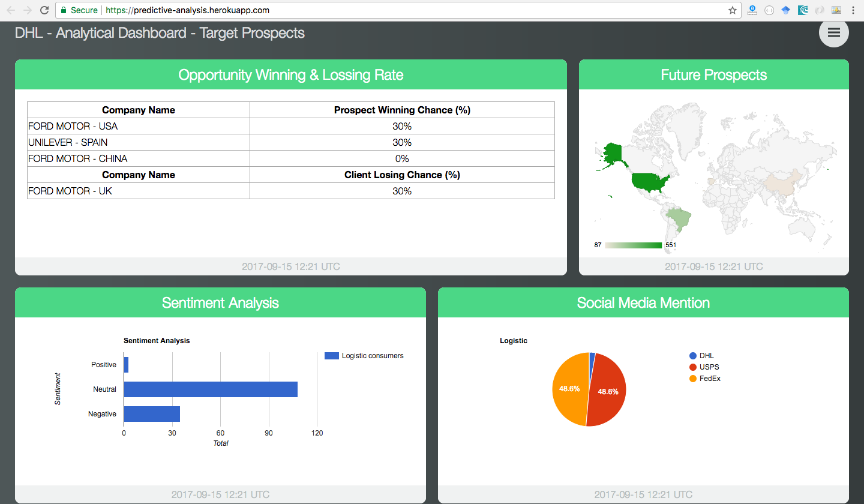This screenshot has width=864, height=504.
Task: Click the timestamp under Future Prospects
Action: click(x=714, y=266)
